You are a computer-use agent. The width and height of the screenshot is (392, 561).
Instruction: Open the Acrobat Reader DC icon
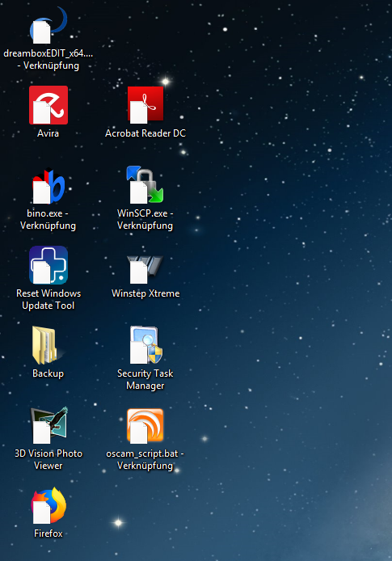pyautogui.click(x=145, y=105)
